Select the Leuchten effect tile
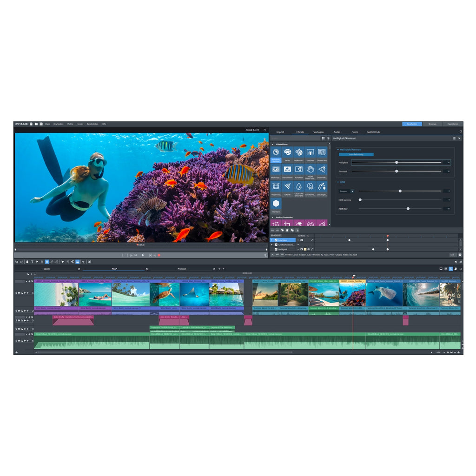The width and height of the screenshot is (476, 476). 310,154
